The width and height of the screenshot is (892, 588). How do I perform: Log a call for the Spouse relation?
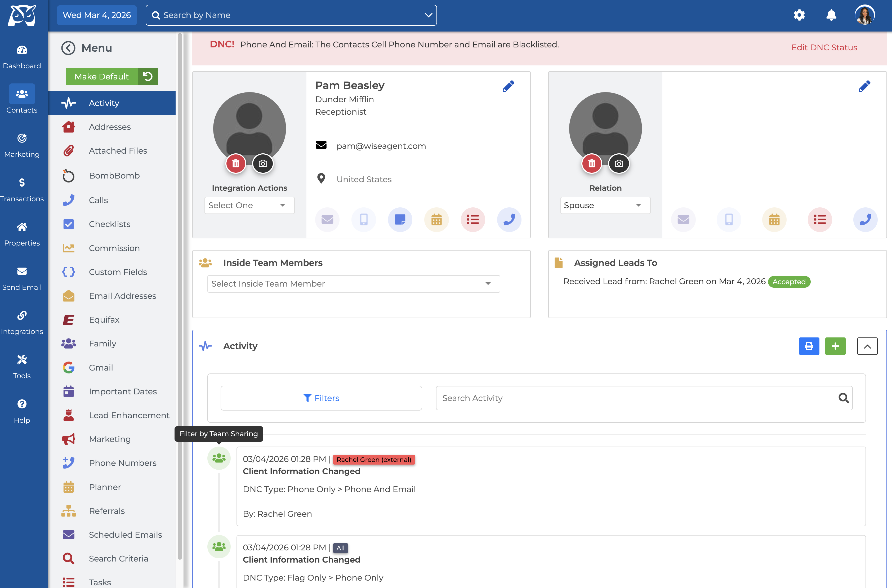865,219
